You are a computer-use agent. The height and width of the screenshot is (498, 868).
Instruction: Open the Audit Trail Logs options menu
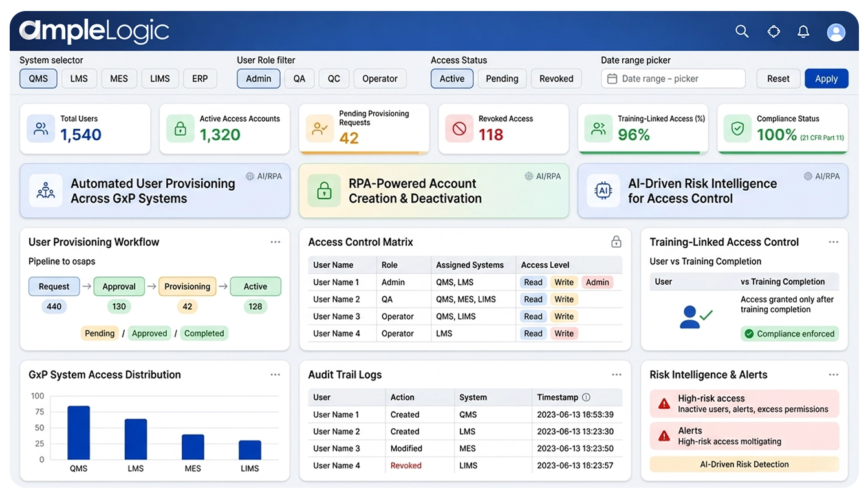coord(616,374)
